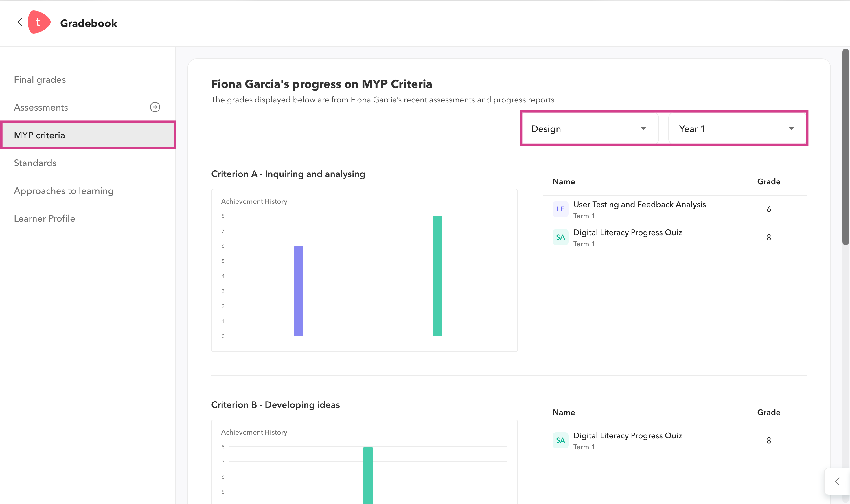Click the red Toddle logo icon

39,22
